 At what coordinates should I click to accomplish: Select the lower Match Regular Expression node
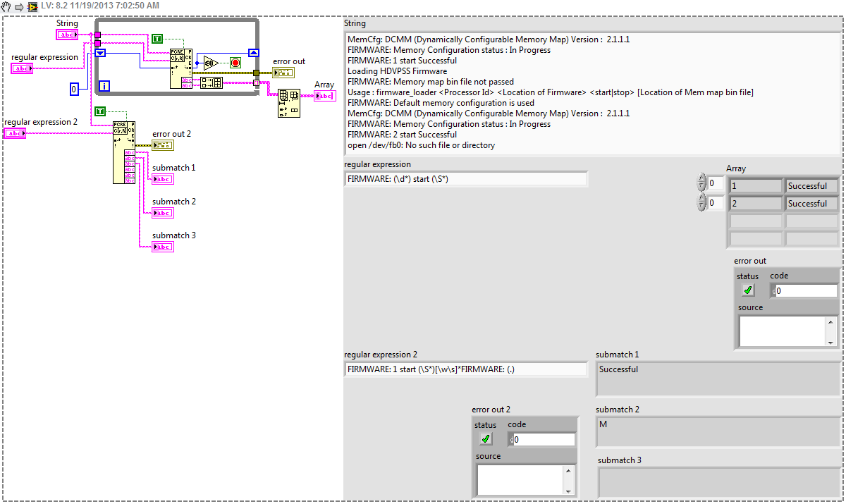[124, 152]
